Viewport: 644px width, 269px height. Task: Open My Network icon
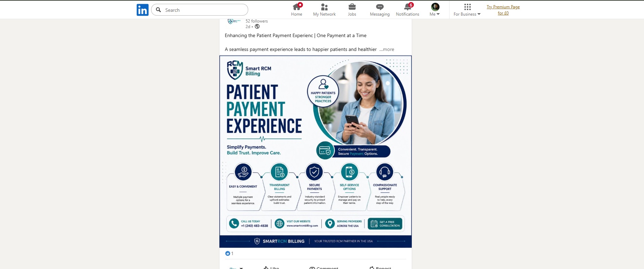pos(324,7)
